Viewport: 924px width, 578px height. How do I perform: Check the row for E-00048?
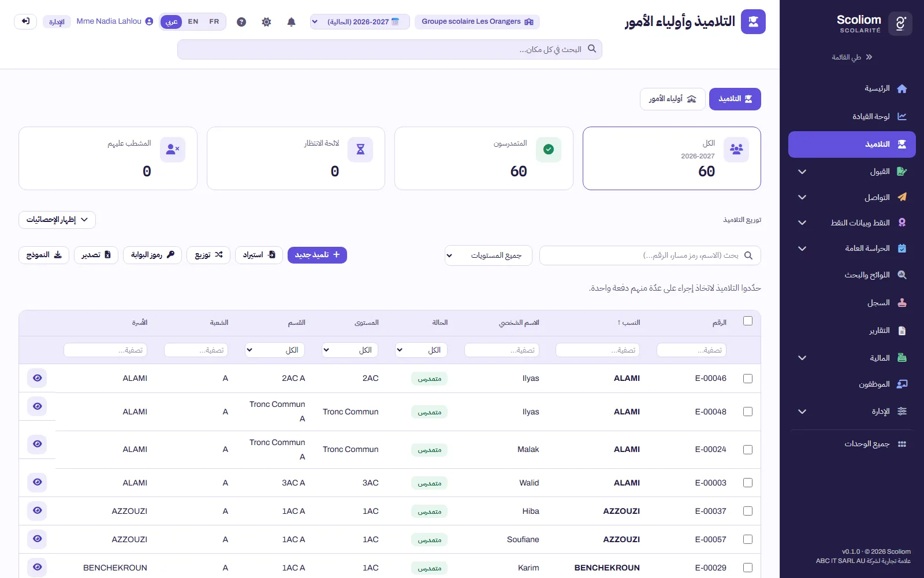[x=748, y=412]
